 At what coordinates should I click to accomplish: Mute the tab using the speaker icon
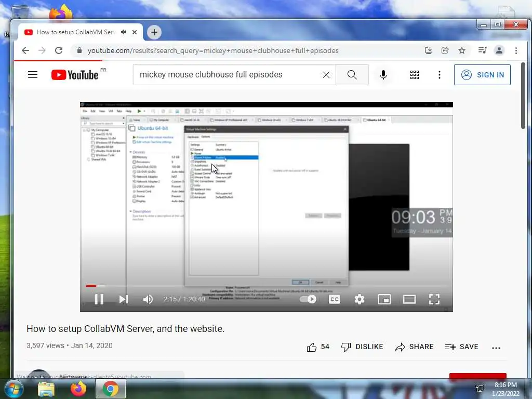pos(124,32)
